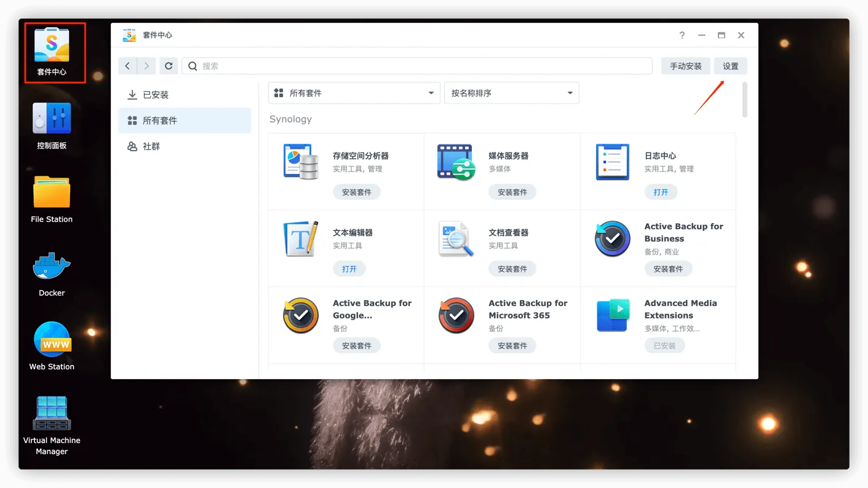Open 日志中心 with the 打开 button
868x488 pixels.
(661, 192)
